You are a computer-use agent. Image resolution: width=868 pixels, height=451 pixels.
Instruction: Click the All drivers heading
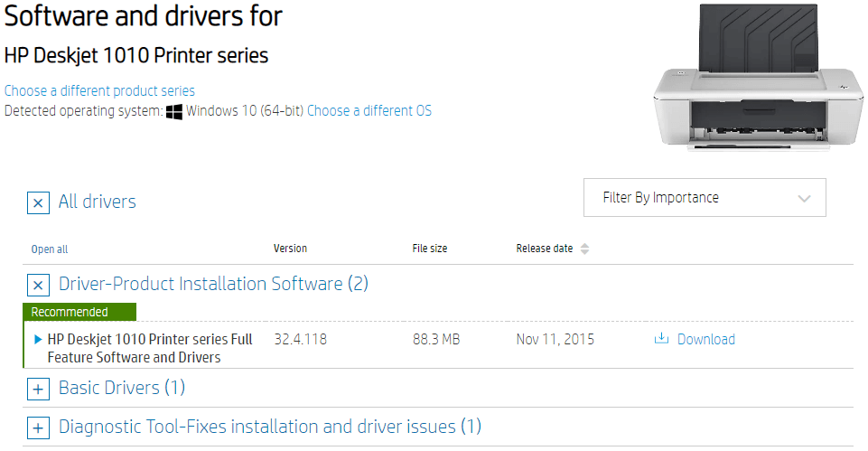[98, 202]
